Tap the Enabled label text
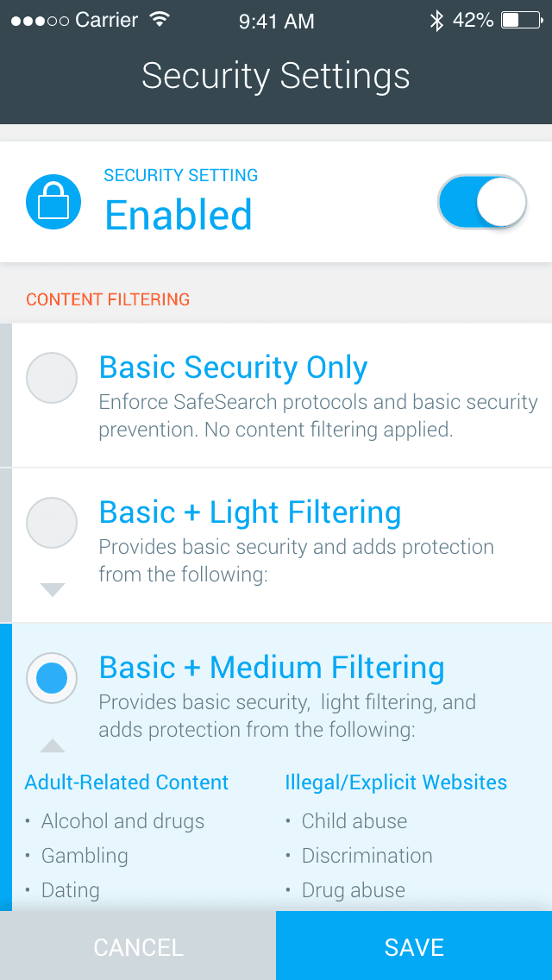Image resolution: width=552 pixels, height=980 pixels. [x=178, y=216]
